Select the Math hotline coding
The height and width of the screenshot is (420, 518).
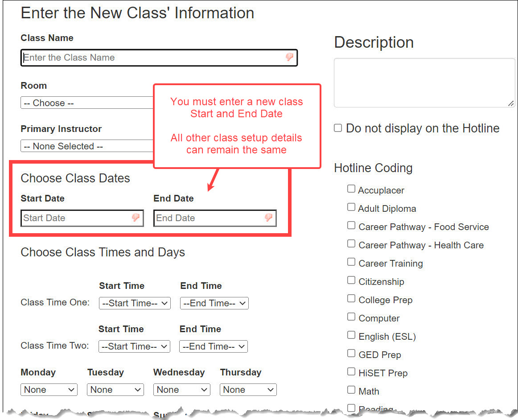(x=351, y=390)
